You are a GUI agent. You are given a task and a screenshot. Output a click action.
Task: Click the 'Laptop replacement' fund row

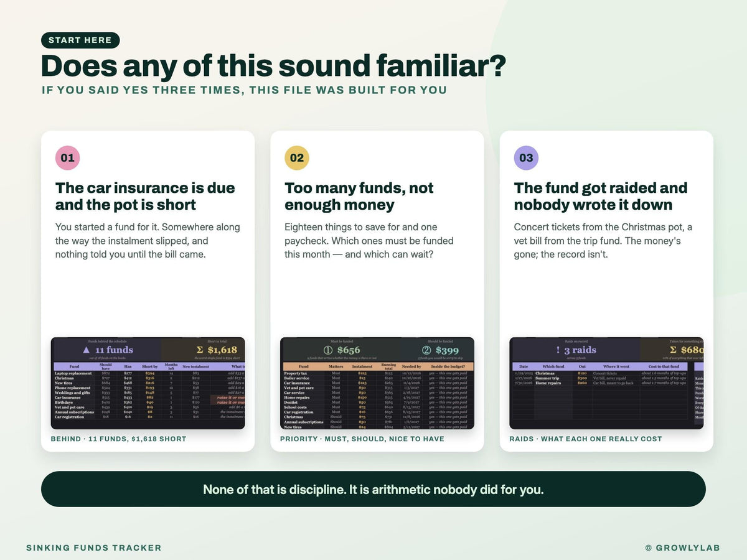(x=149, y=373)
